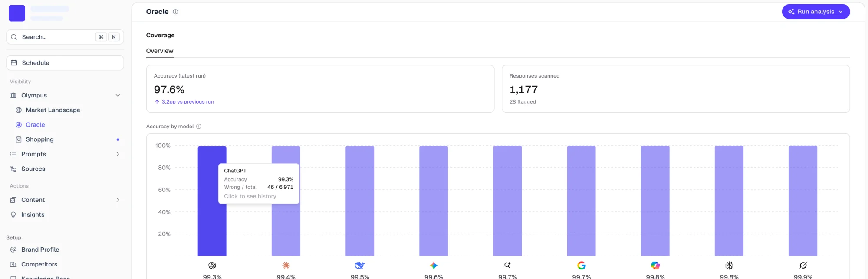Click the 99.5% DeepSeek bar in chart
Image resolution: width=868 pixels, height=279 pixels.
point(360,201)
